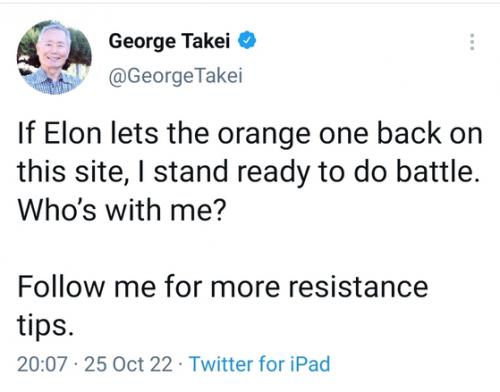Click the word Elon in the tweet

click(72, 133)
